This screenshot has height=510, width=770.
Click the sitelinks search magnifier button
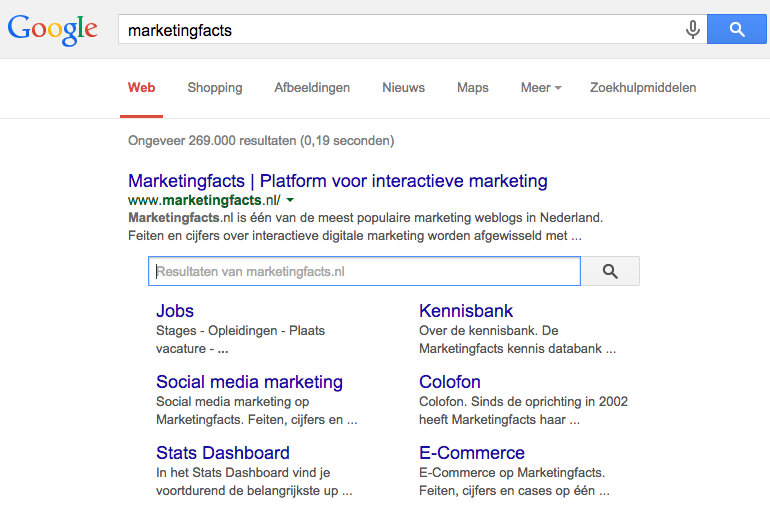tap(610, 271)
